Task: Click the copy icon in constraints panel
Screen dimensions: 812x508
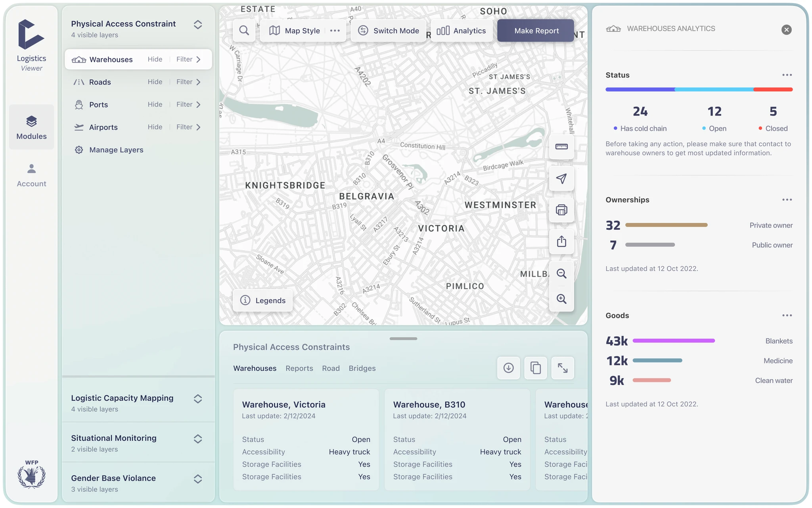Action: coord(536,368)
